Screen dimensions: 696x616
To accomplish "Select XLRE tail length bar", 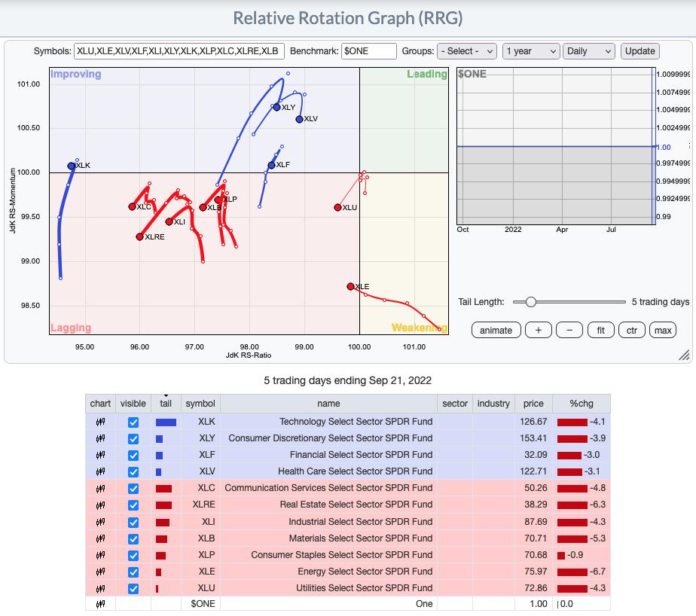I will [x=163, y=505].
